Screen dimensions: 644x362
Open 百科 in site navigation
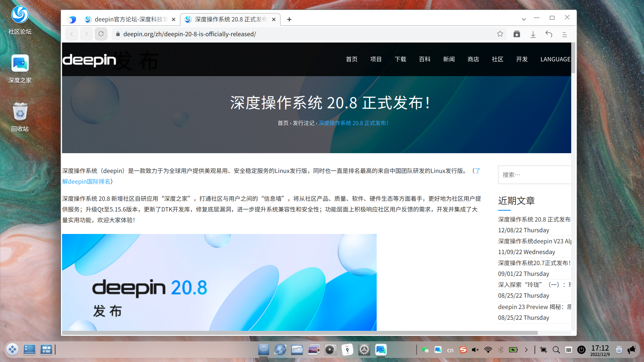[x=425, y=59]
